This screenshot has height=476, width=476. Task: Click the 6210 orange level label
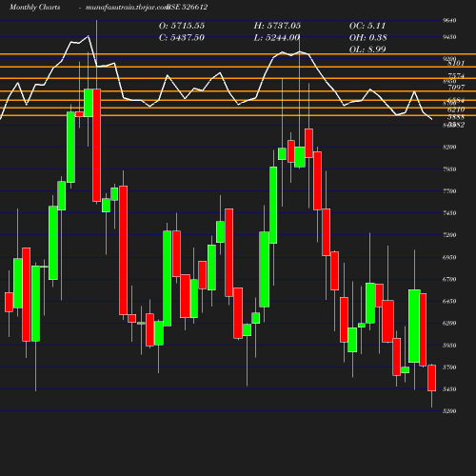456,109
